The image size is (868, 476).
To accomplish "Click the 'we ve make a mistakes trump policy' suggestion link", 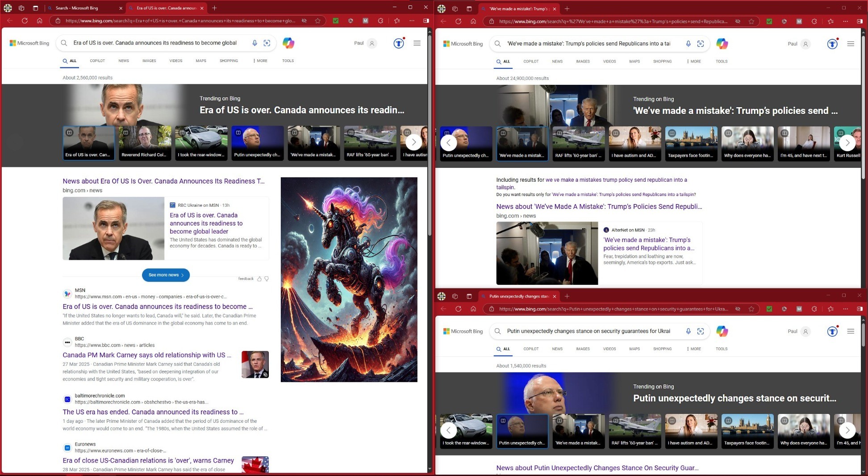I will [x=592, y=184].
